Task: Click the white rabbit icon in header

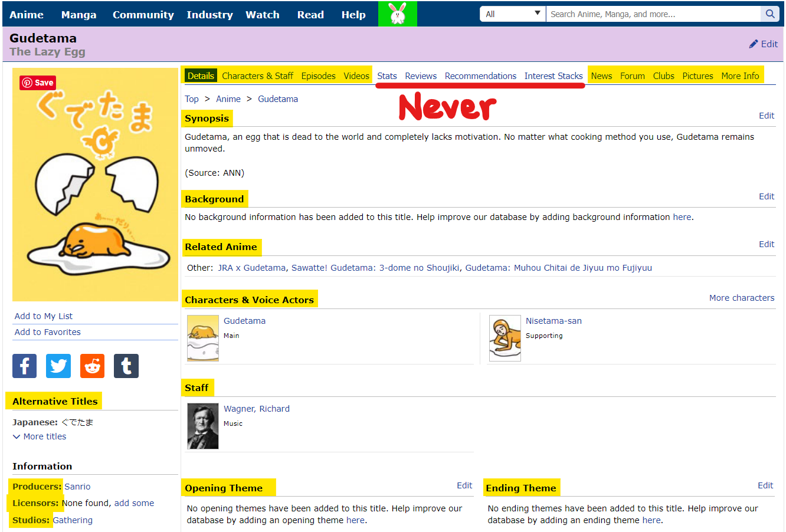Action: (x=398, y=14)
